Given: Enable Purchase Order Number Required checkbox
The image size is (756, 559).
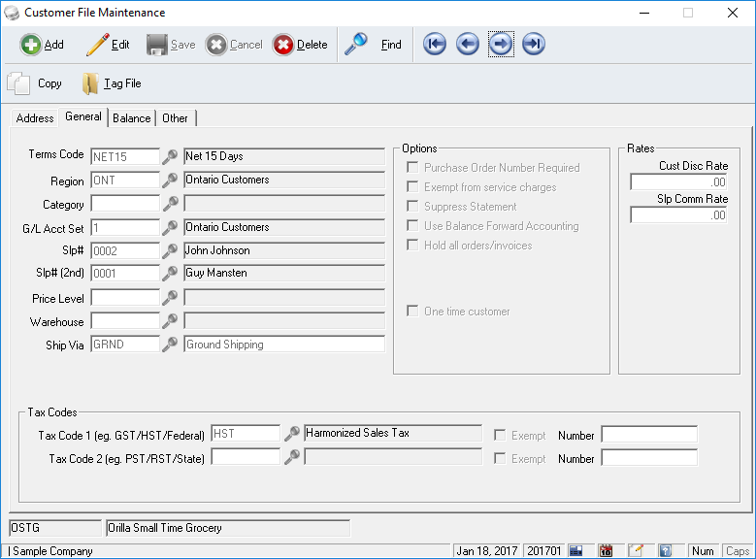Looking at the screenshot, I should (412, 168).
